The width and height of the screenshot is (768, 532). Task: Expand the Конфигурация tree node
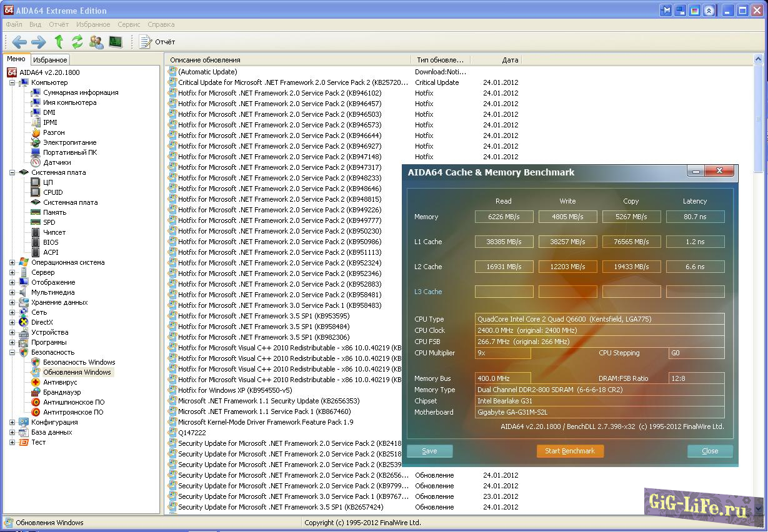point(12,422)
